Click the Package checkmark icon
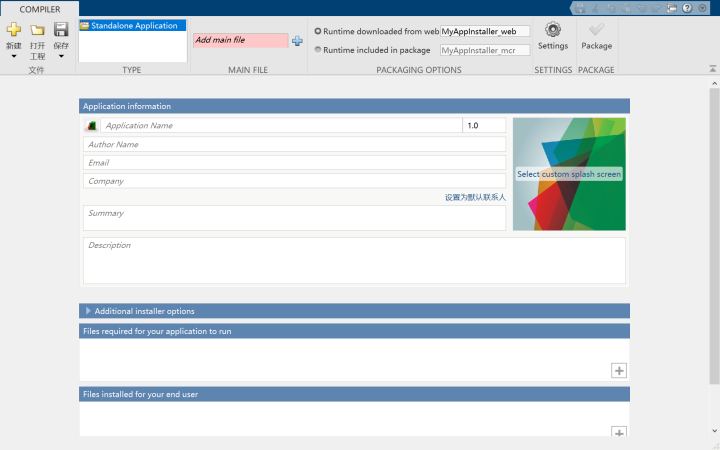The image size is (720, 450). coord(596,30)
